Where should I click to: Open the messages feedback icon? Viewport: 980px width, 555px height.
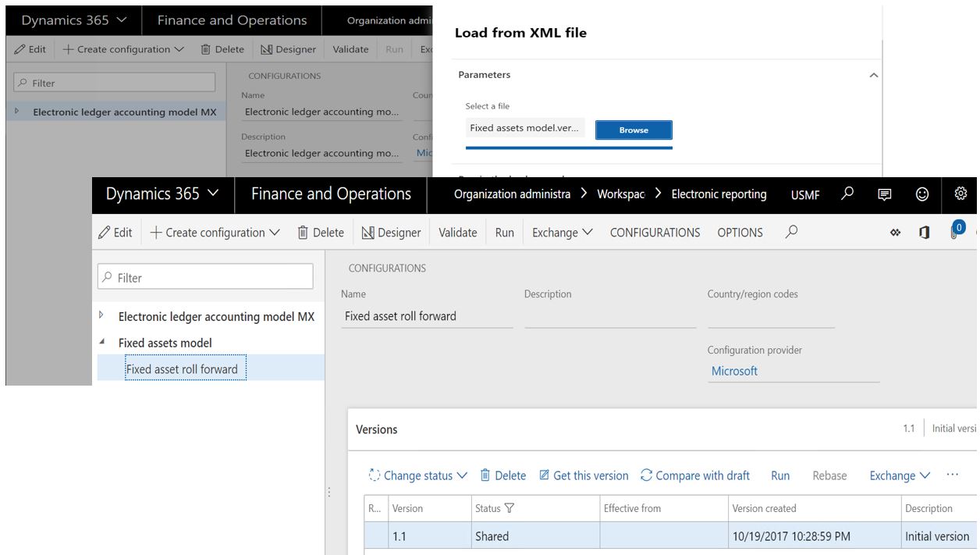click(886, 194)
